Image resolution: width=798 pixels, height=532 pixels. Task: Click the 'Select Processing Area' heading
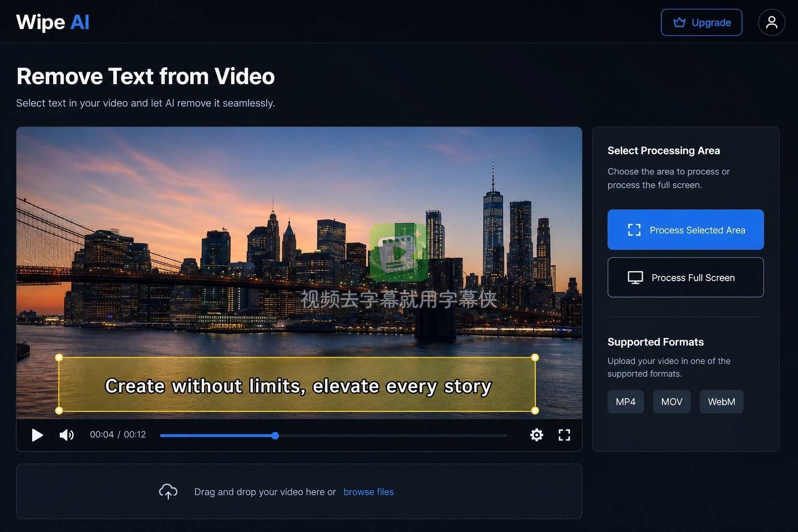[663, 151]
